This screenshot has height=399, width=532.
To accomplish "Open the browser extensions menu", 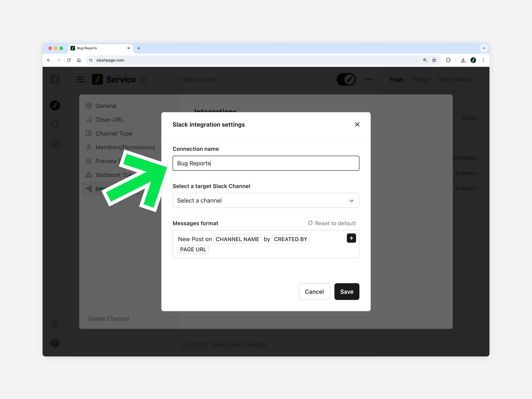I will click(448, 60).
